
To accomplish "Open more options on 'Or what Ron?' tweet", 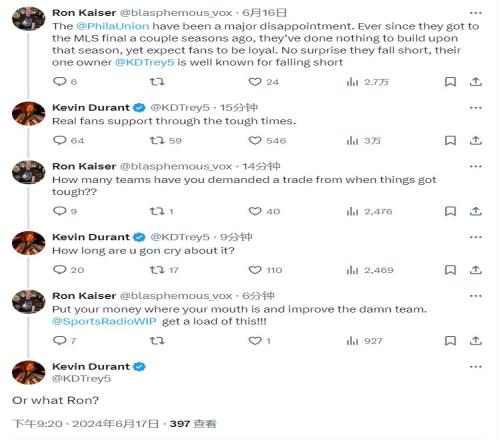I will coord(476,367).
